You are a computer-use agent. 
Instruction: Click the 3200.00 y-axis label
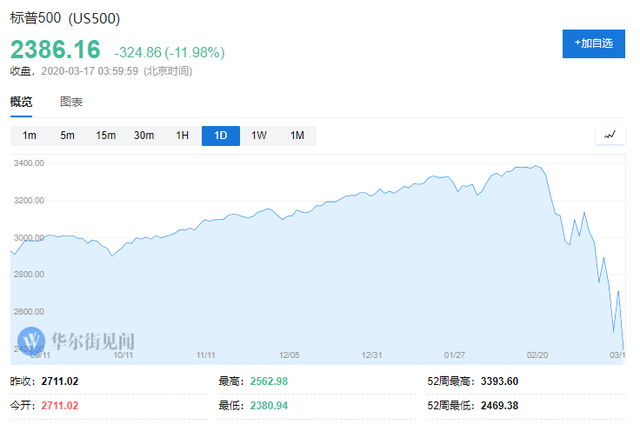(x=29, y=200)
